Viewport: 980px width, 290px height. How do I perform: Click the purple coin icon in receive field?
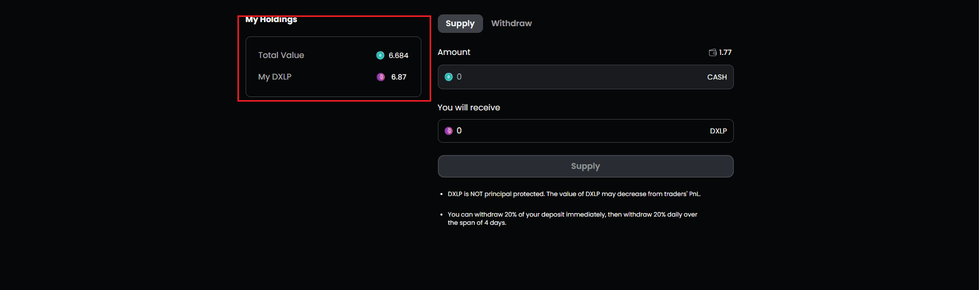[x=449, y=131]
